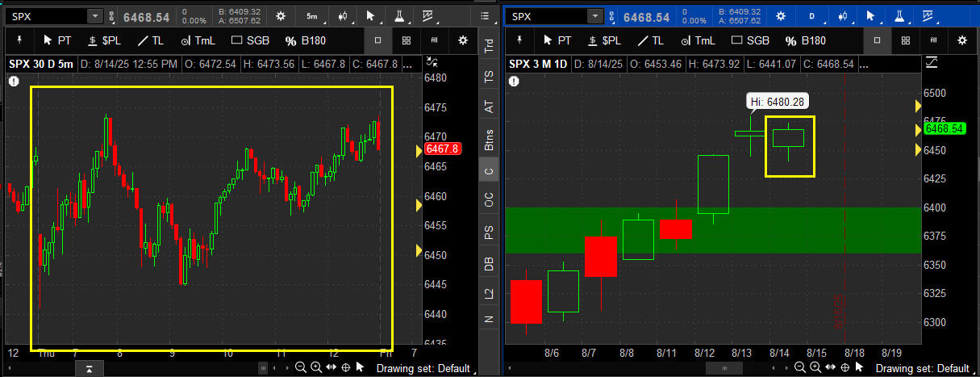Viewport: 980px width, 377px height.
Task: Select All drawing scope on left toolbar
Action: (x=434, y=40)
